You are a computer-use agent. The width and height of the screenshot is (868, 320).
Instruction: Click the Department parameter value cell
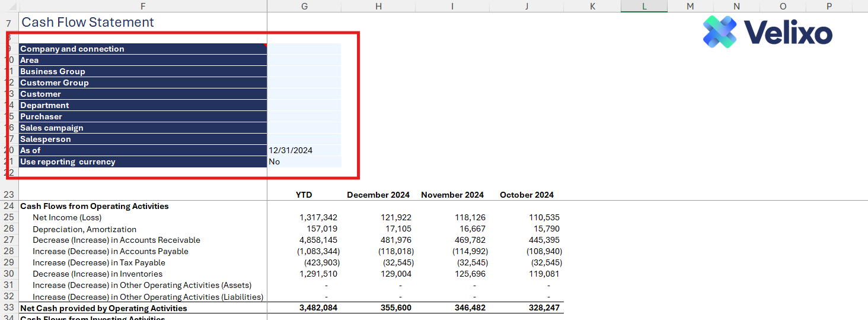pos(304,105)
